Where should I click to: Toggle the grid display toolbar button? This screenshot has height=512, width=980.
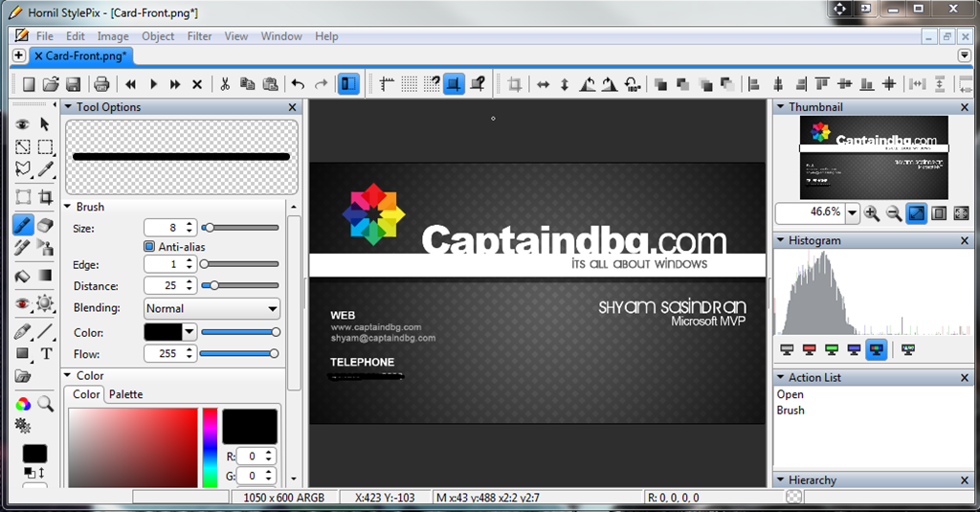pos(410,84)
